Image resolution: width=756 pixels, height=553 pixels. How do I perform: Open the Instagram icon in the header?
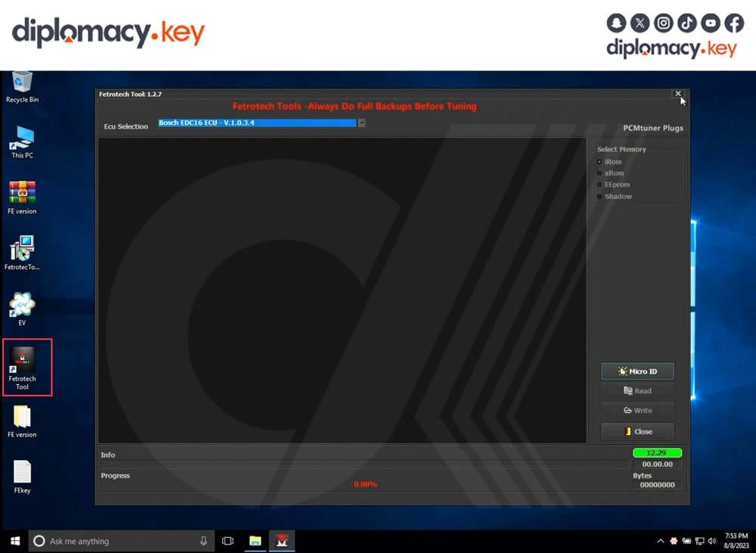(663, 23)
